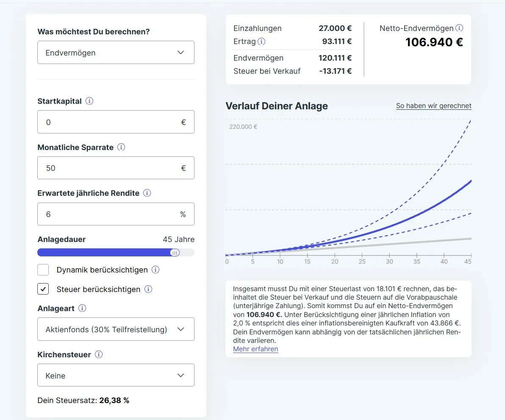Open info icon beside Monatliche Sparrate
505x420 pixels.
point(121,147)
